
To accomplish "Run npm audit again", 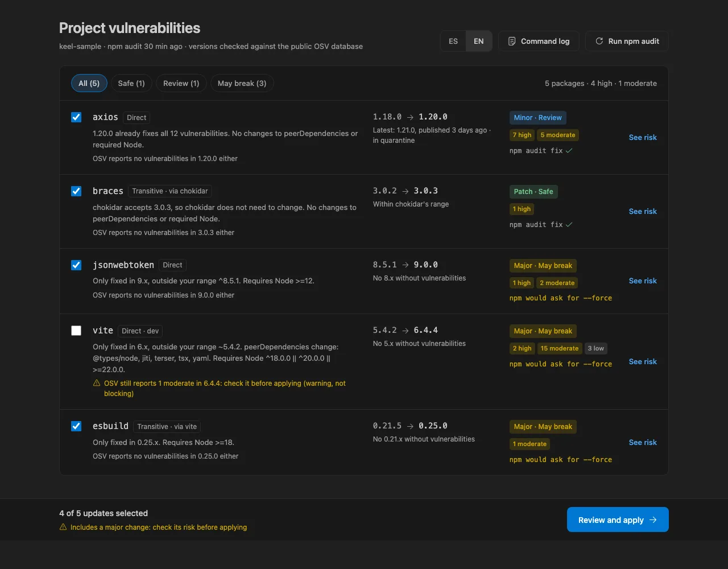I will pyautogui.click(x=627, y=41).
